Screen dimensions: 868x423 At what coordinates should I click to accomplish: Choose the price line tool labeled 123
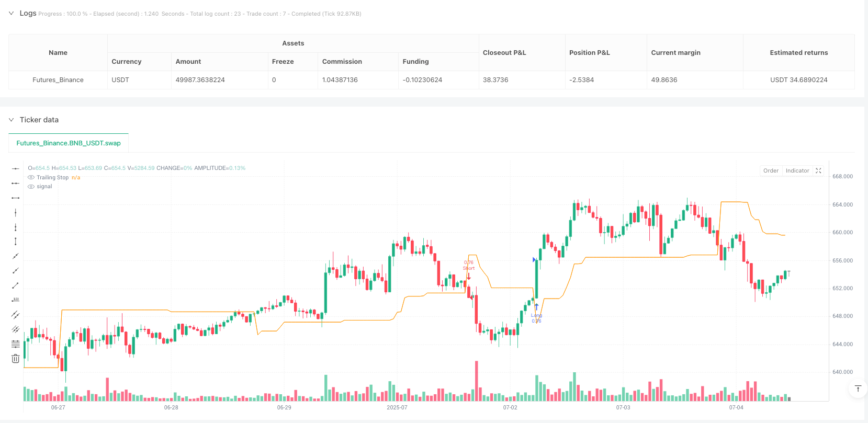tap(16, 300)
